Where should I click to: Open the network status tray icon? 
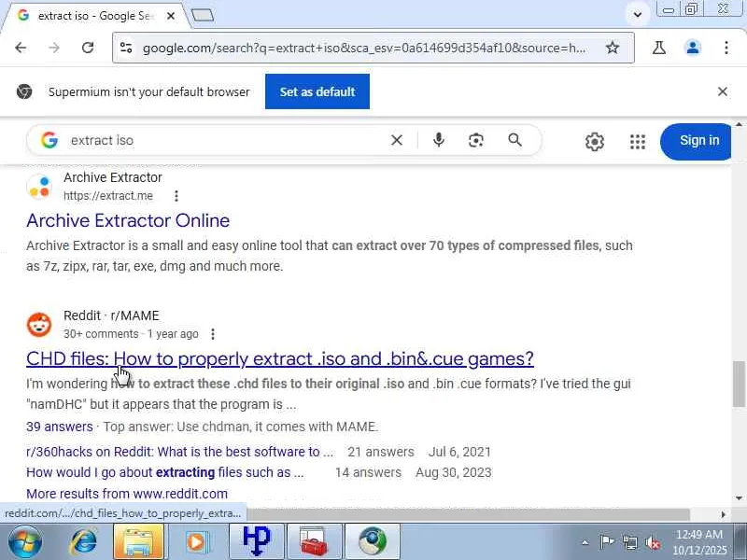[629, 542]
